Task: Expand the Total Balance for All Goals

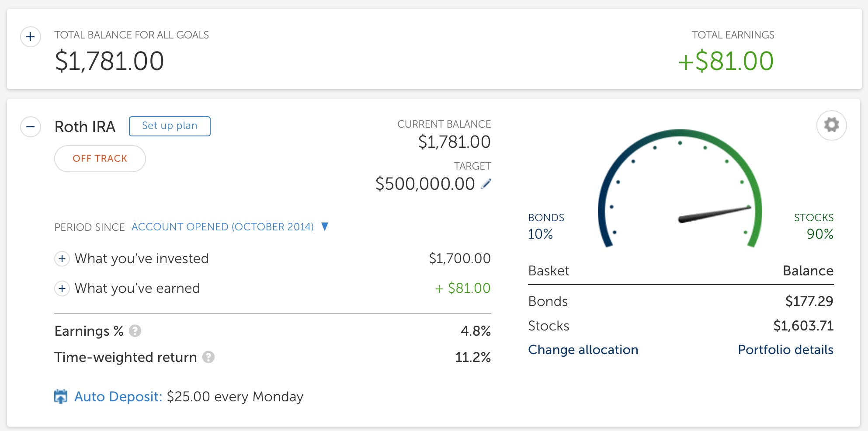Action: pyautogui.click(x=31, y=37)
